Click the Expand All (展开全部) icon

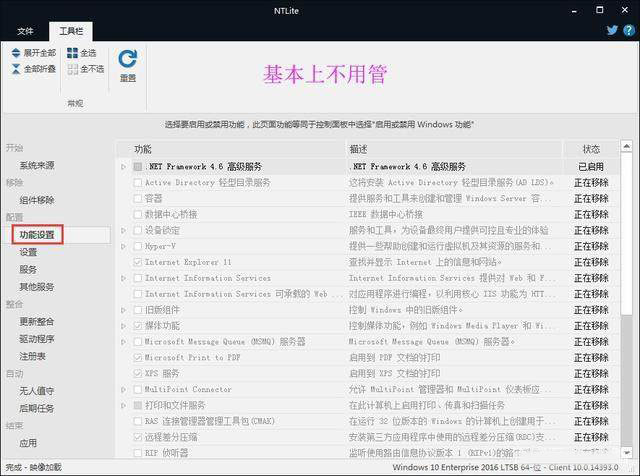pyautogui.click(x=16, y=53)
